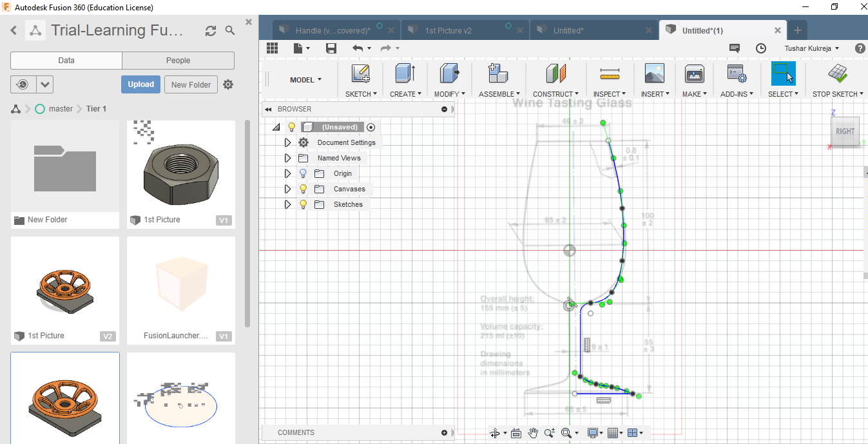
Task: Open the MODEL workspace dropdown
Action: tap(305, 80)
